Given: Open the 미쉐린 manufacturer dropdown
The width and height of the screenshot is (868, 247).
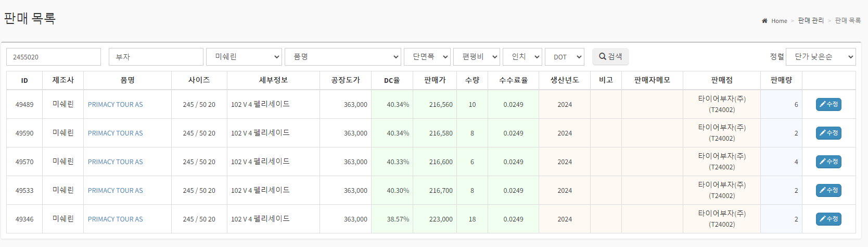Looking at the screenshot, I should pyautogui.click(x=244, y=57).
